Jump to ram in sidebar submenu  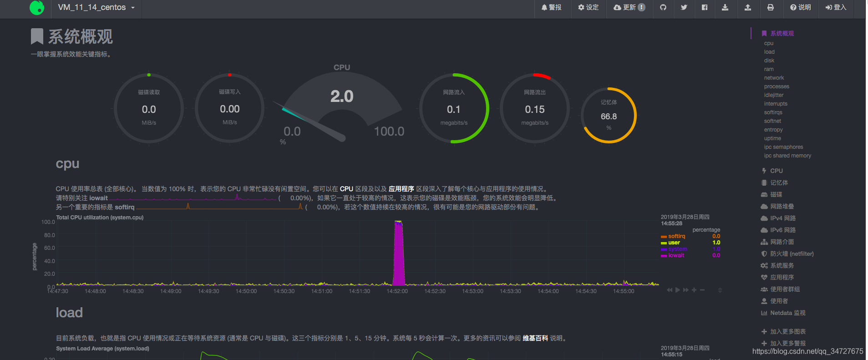pyautogui.click(x=769, y=69)
